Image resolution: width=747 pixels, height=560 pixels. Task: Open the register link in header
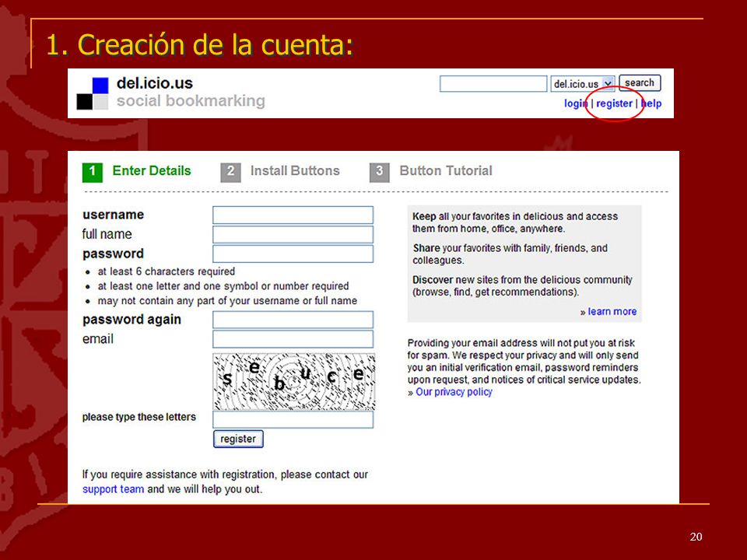tap(614, 103)
